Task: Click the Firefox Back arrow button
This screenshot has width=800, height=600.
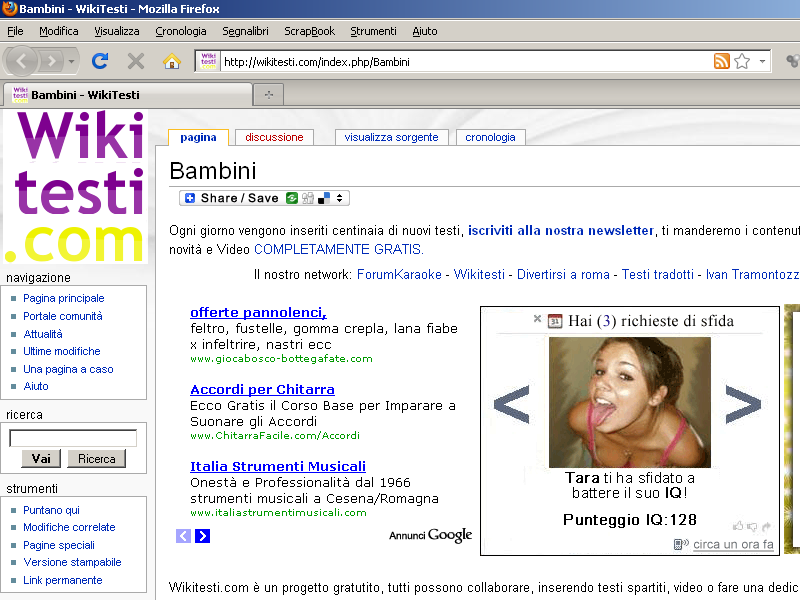Action: coord(21,62)
